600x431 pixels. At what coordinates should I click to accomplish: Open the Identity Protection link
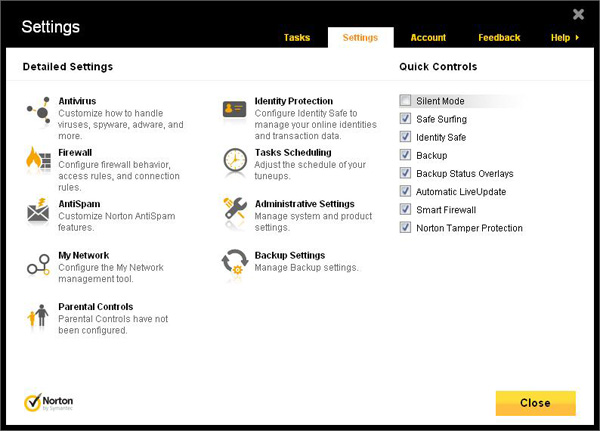294,101
